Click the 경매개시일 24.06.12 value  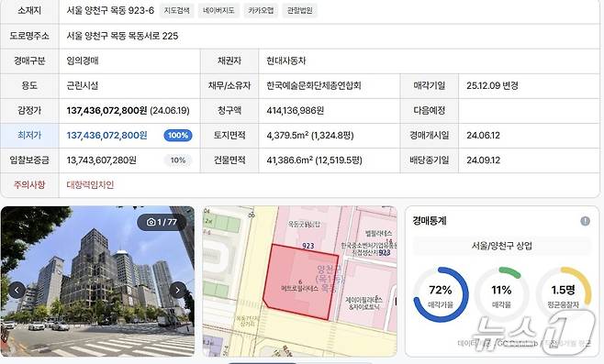[483, 136]
